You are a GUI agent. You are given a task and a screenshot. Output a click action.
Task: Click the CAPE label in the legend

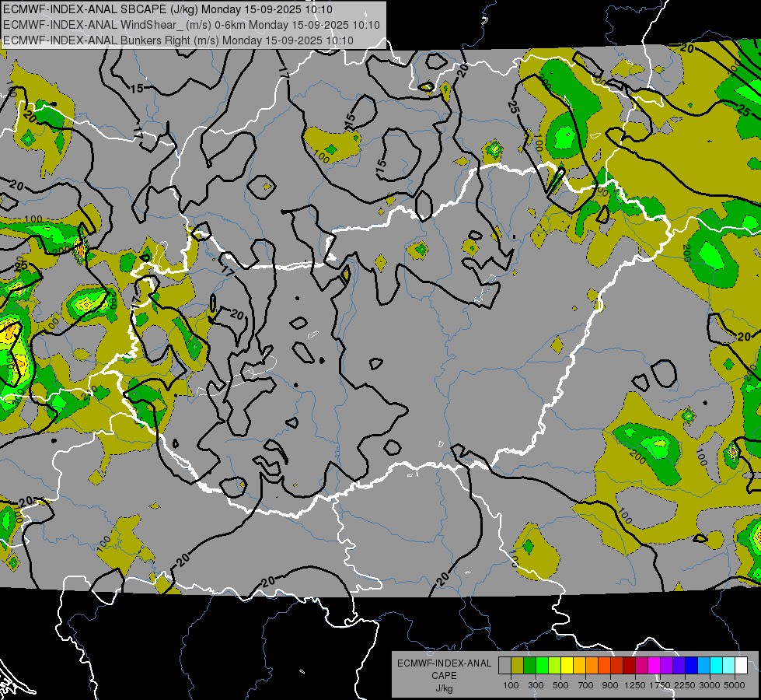click(444, 676)
